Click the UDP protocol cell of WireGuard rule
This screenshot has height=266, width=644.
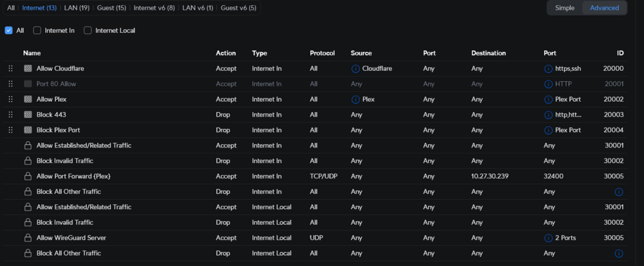click(316, 238)
